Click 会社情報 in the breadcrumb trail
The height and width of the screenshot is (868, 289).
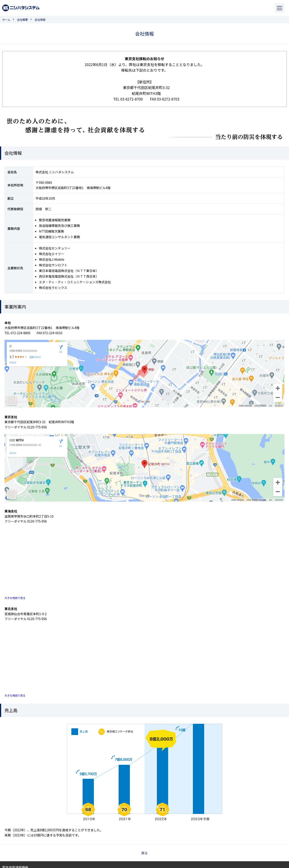click(40, 20)
